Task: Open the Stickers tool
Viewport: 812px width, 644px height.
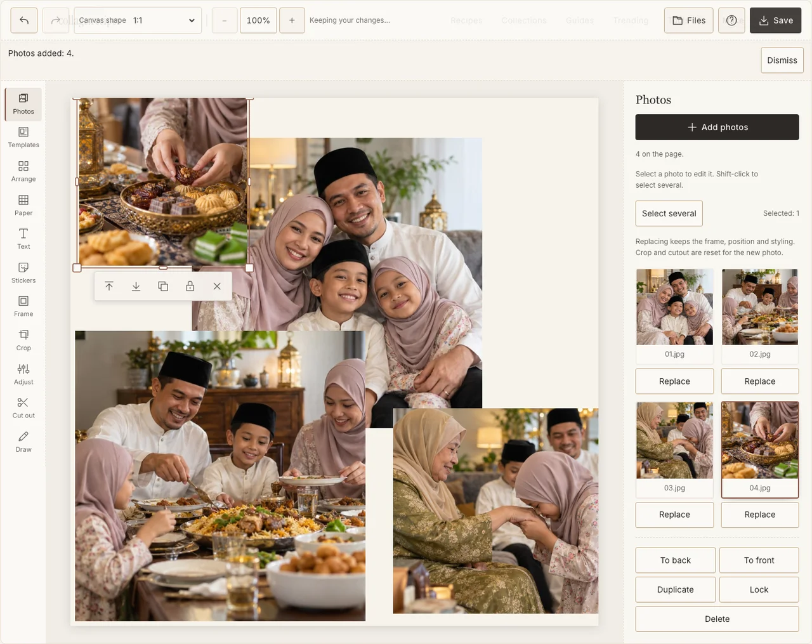Action: pos(23,273)
